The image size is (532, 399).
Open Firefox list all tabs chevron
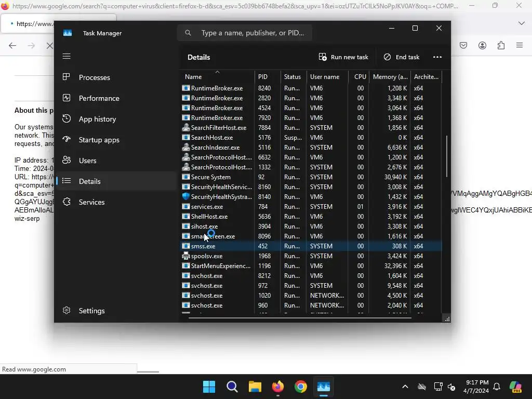522,23
